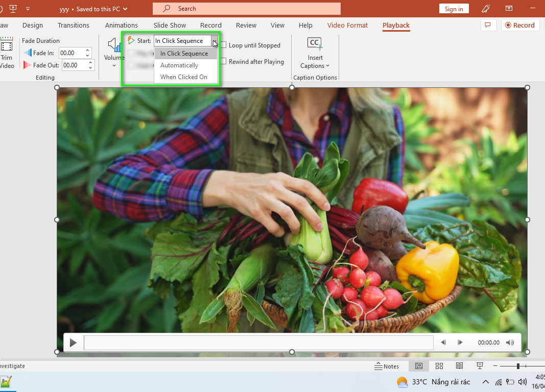Open the Trim Video tool
Viewport: 545px width, 392px height.
[7, 53]
